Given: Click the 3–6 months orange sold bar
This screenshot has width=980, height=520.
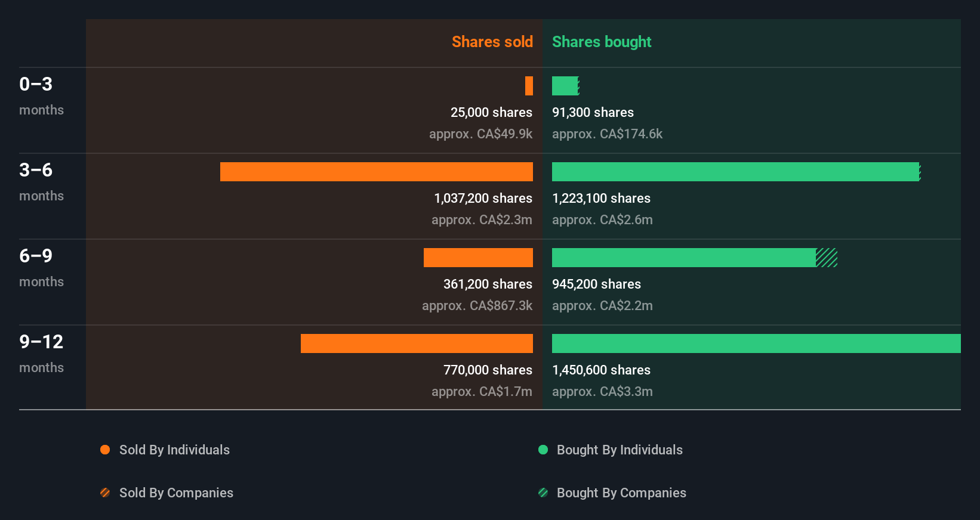Looking at the screenshot, I should click(x=377, y=172).
